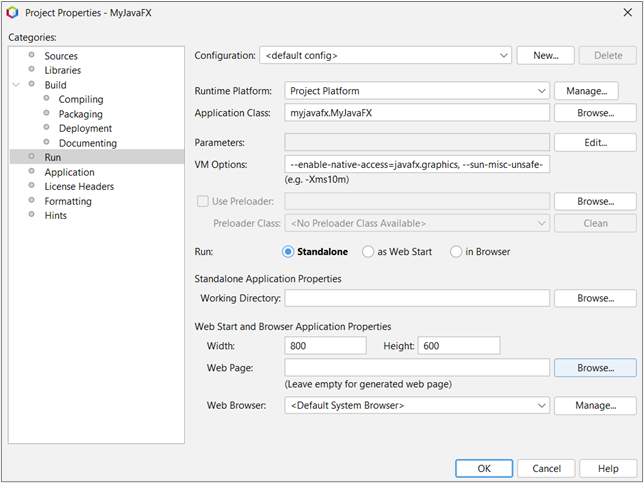644x483 pixels.
Task: Select the Libraries category
Action: point(62,70)
